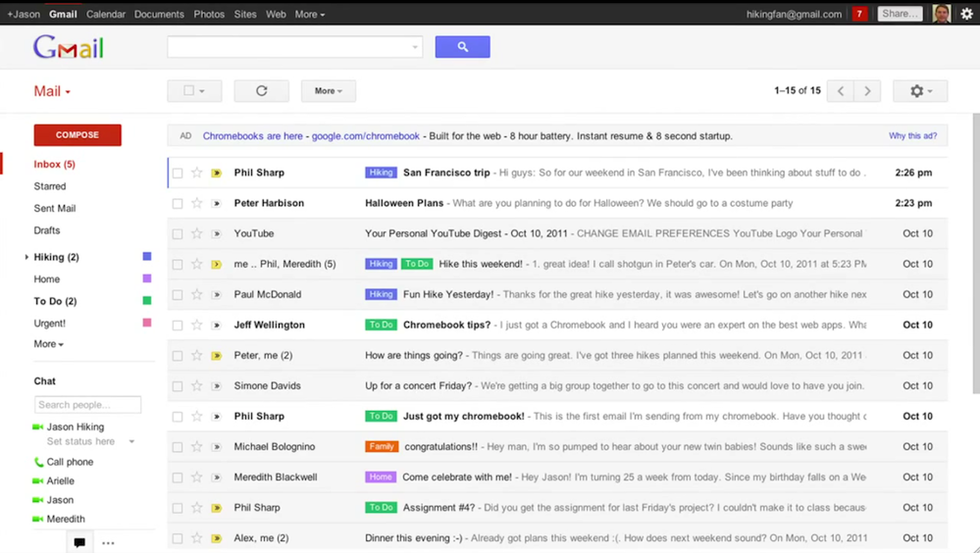This screenshot has height=553, width=980.
Task: Open the More actions dropdown in toolbar
Action: pos(328,91)
